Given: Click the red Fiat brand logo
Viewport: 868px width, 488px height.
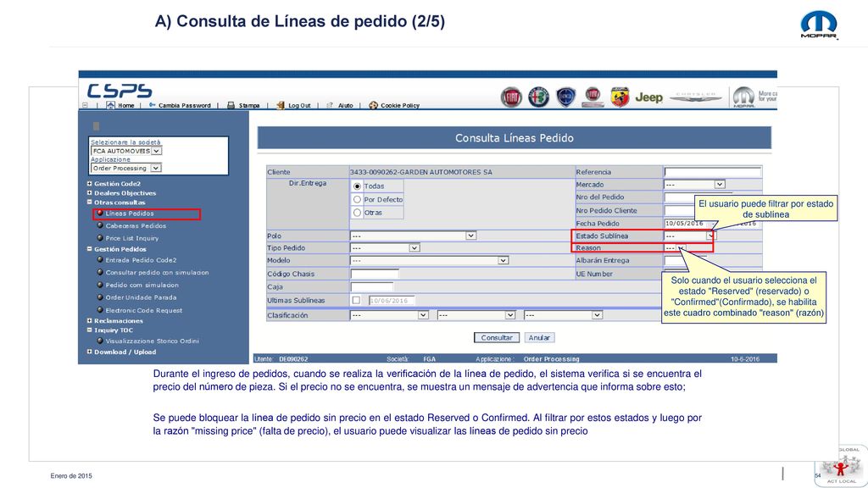Looking at the screenshot, I should [x=511, y=97].
